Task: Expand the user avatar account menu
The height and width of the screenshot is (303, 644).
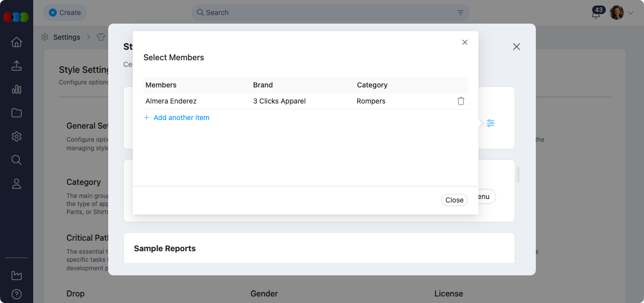Action: (x=621, y=13)
